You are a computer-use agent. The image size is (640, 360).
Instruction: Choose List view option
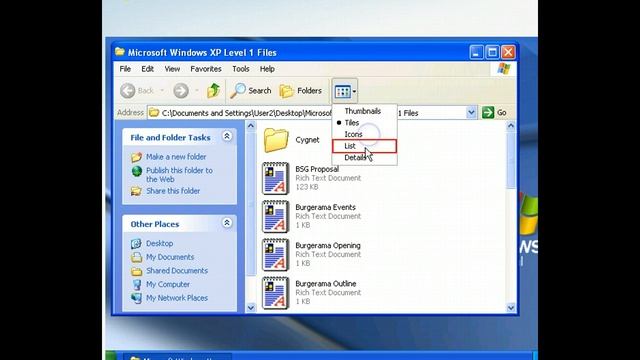pyautogui.click(x=364, y=146)
